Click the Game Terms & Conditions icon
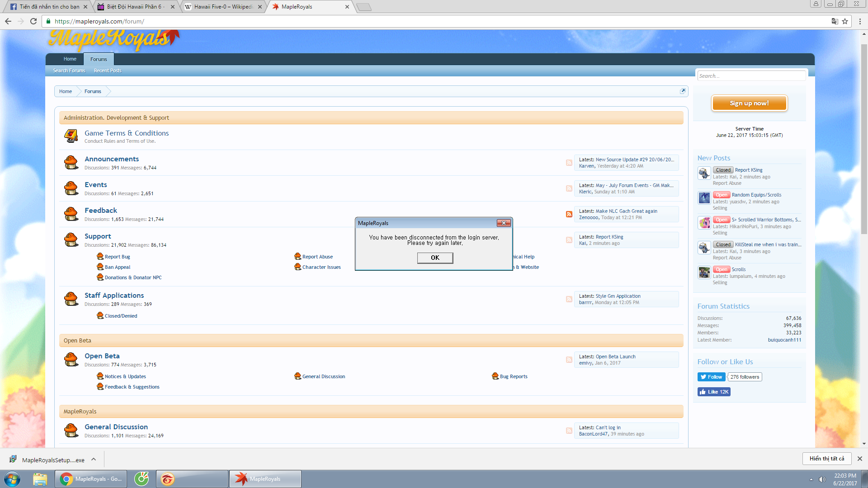 (x=71, y=136)
